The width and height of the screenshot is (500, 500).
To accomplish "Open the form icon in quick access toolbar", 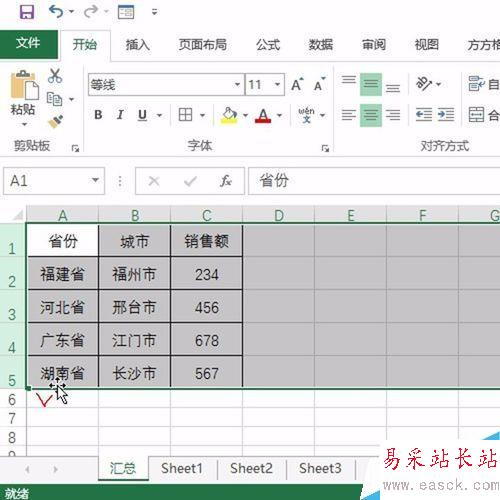I will (x=126, y=12).
